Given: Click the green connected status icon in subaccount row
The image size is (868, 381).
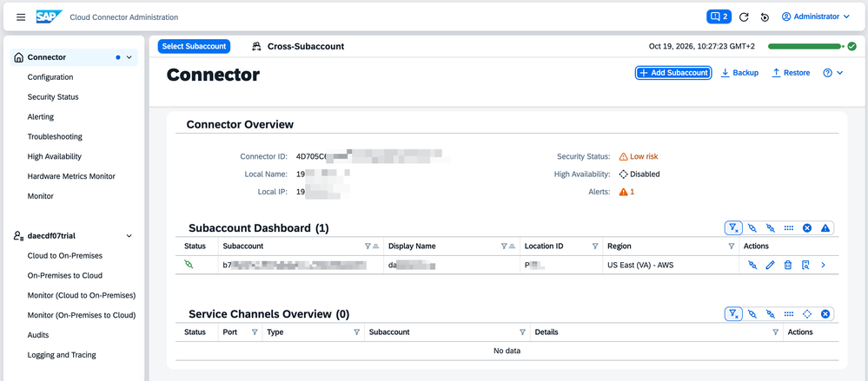Looking at the screenshot, I should pos(189,265).
